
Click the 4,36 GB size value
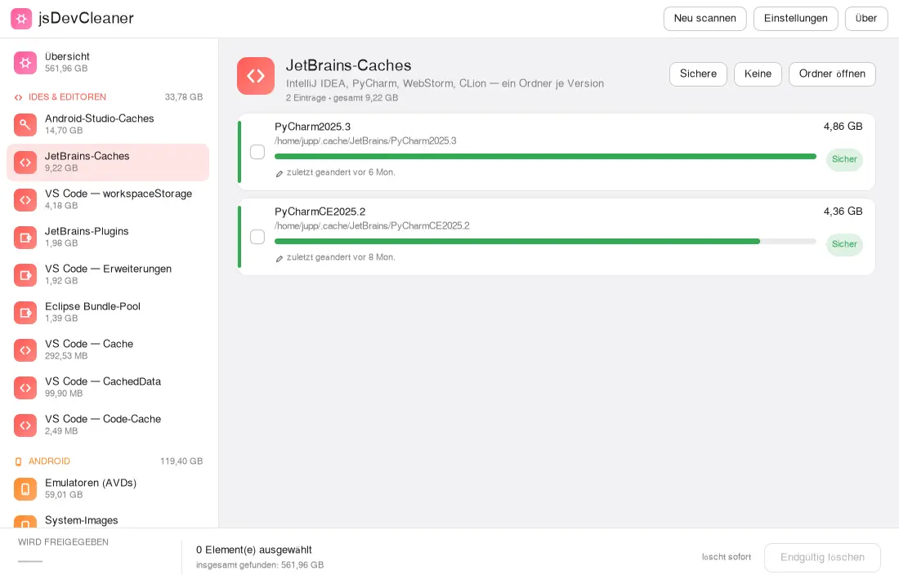coord(843,212)
